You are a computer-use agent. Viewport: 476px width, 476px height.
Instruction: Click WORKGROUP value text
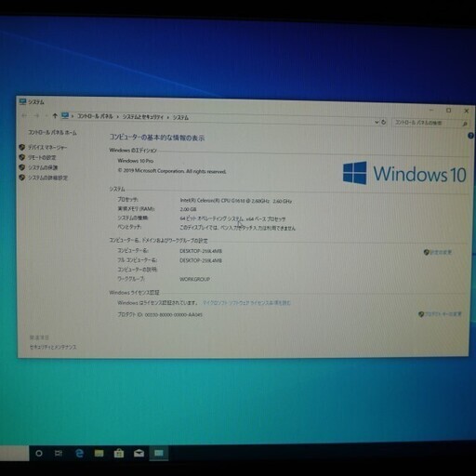click(195, 279)
